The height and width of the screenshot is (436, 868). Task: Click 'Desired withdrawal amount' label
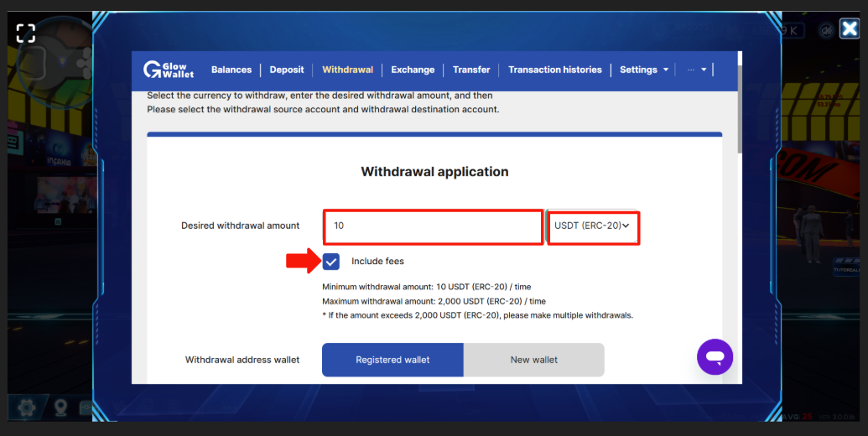click(x=240, y=226)
